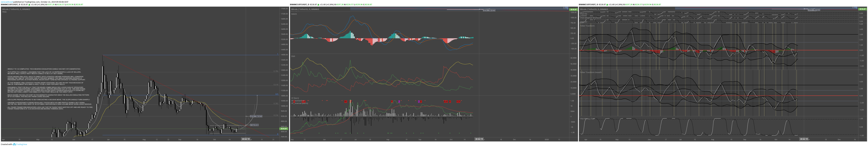Click the Fish Money Flow pane label
The height and width of the screenshot is (147, 868).
(x=587, y=119)
